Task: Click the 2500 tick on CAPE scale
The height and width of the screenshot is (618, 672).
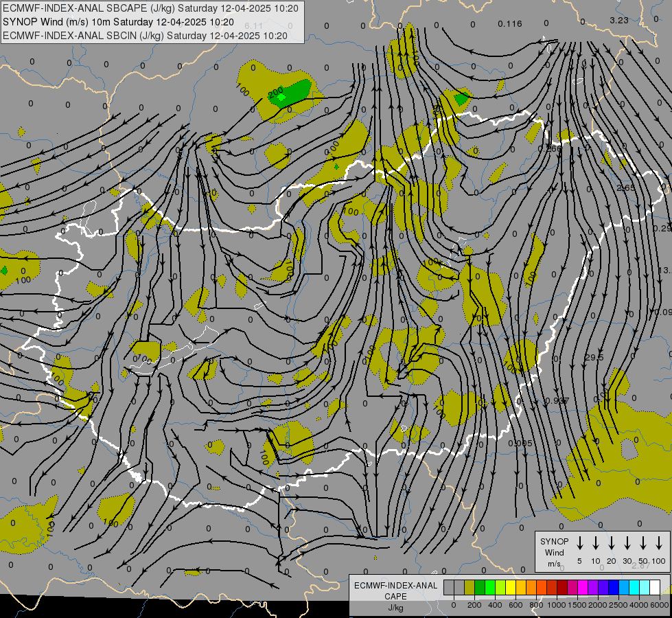Action: pos(618,605)
